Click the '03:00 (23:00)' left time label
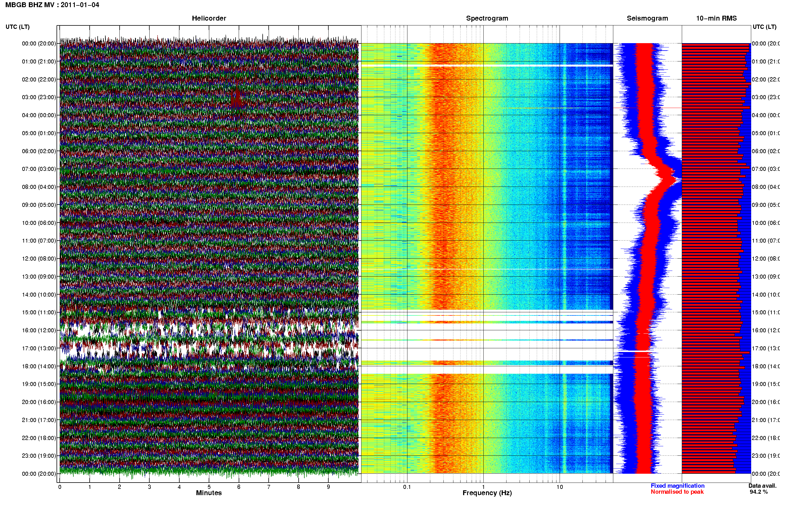The width and height of the screenshot is (812, 508). point(39,97)
